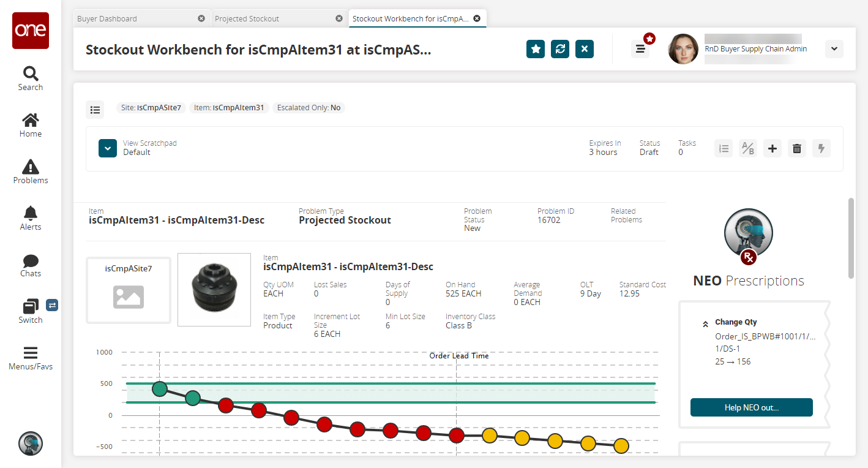
Task: Click the scratchpad numbered list icon
Action: (x=724, y=148)
